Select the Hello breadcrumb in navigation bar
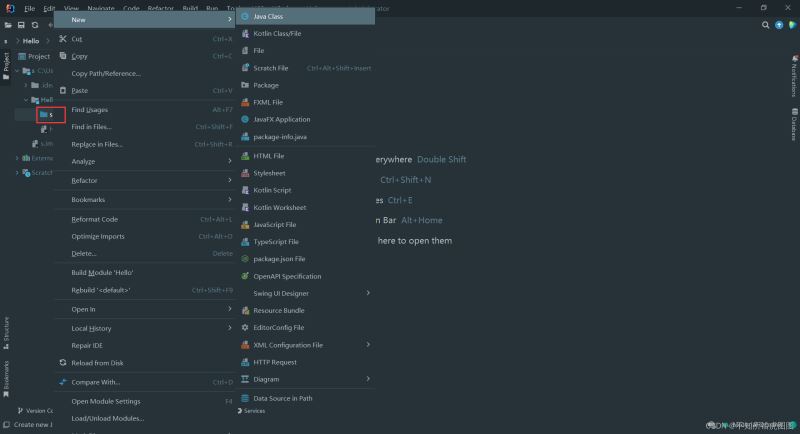This screenshot has width=800, height=434. point(31,41)
